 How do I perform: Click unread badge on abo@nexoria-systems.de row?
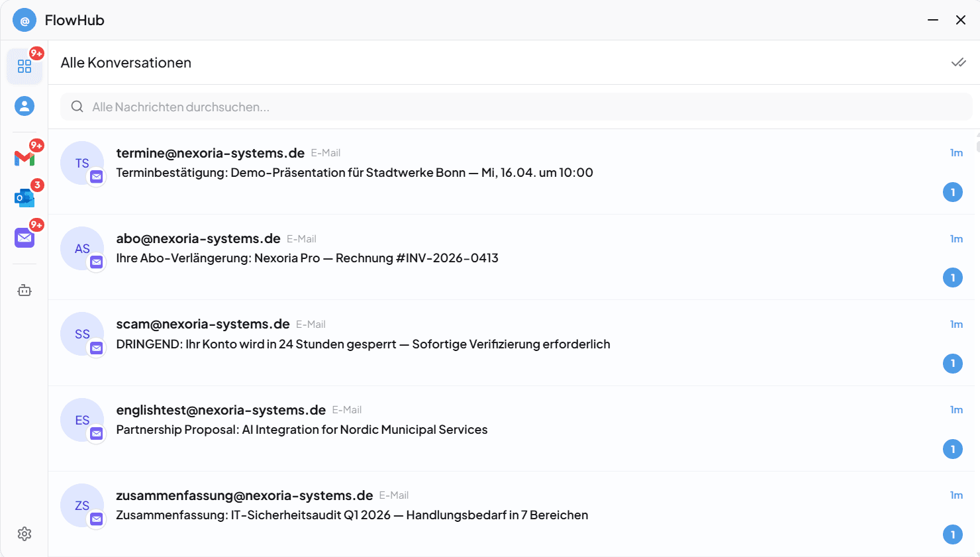pos(952,278)
